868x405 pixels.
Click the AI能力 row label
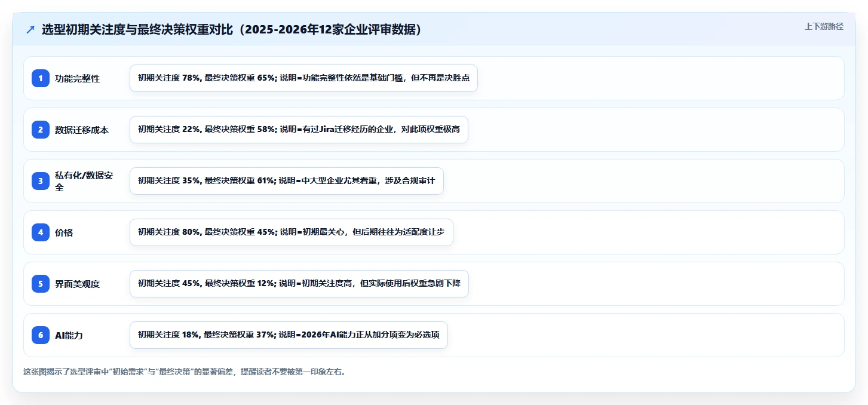click(69, 335)
